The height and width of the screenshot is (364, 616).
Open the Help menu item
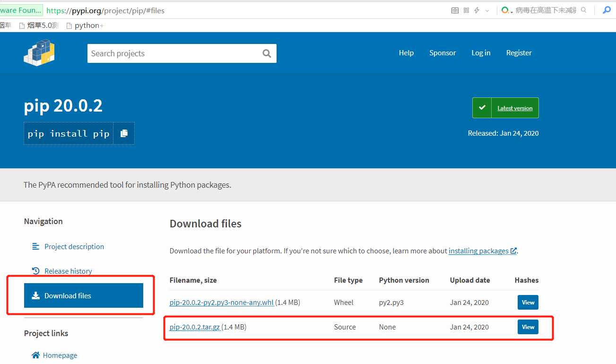click(406, 53)
